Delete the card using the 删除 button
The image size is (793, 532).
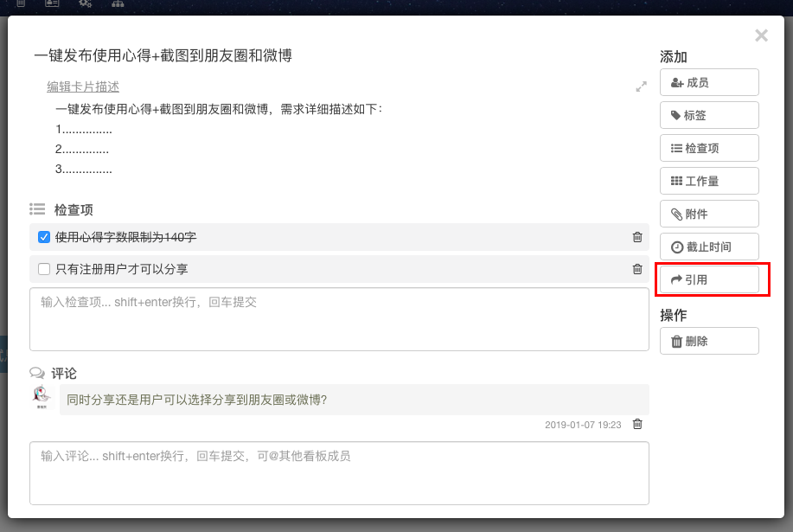(709, 340)
